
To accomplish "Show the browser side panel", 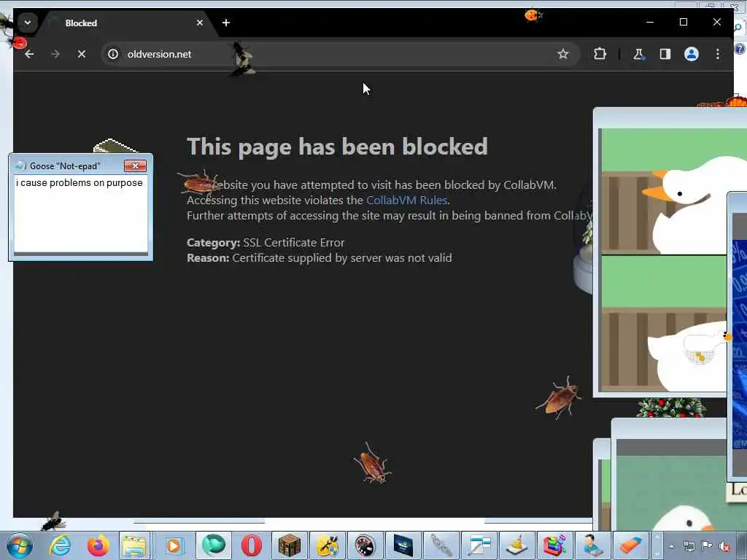I will click(665, 54).
